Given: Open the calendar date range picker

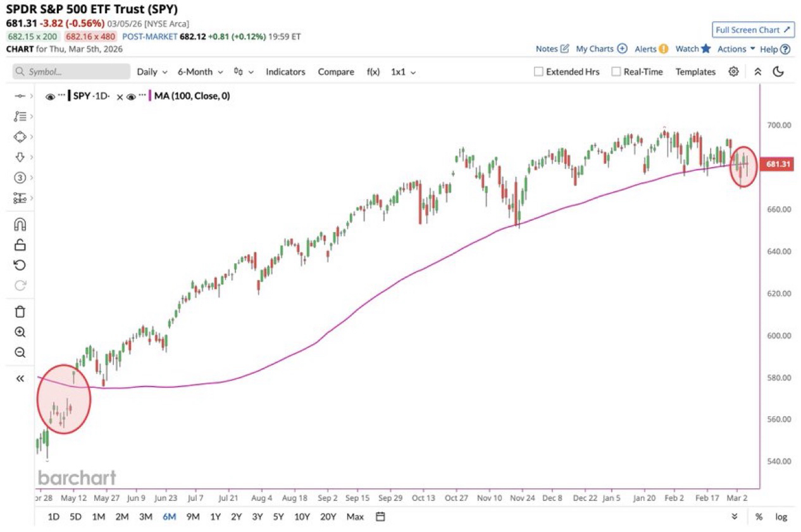Looking at the screenshot, I should tap(380, 516).
